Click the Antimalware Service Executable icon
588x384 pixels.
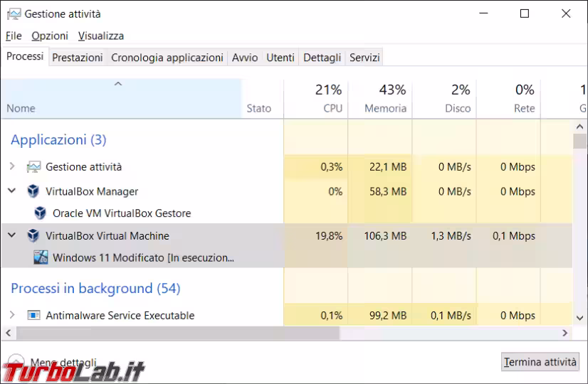point(33,315)
